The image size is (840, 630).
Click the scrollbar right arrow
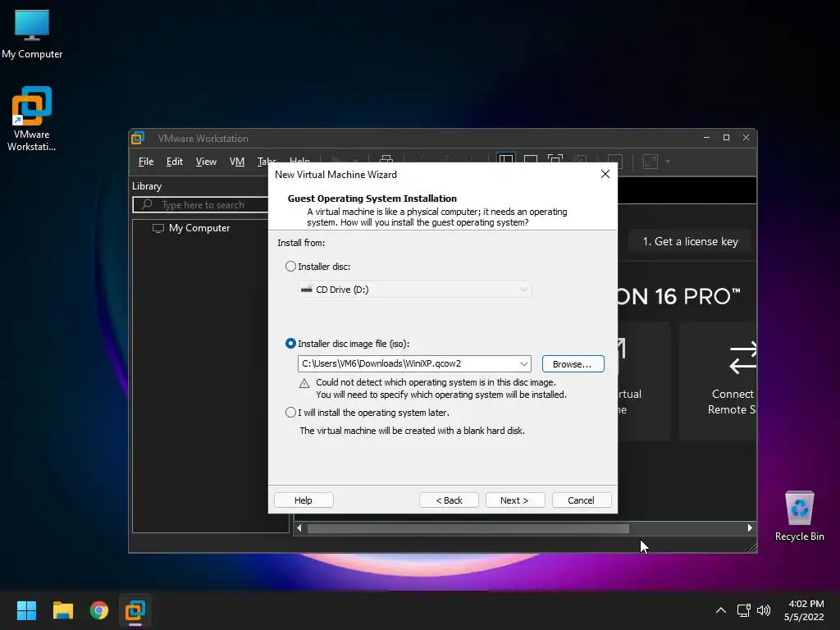pyautogui.click(x=750, y=528)
